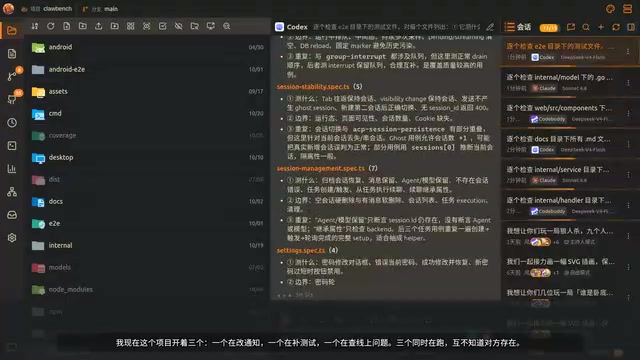Open the source control branch sidebar icon

12,76
